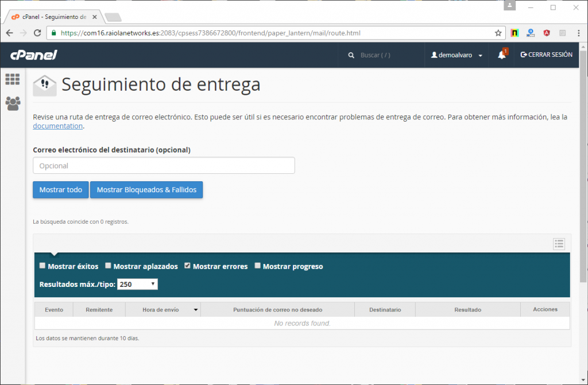
Task: Check the Mostrar aplazados option
Action: (108, 266)
